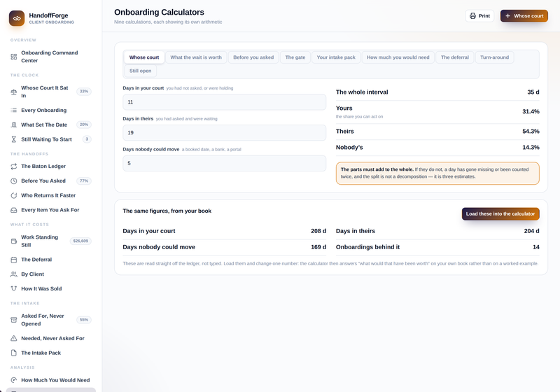Click The parts must add to the whole notice
The width and height of the screenshot is (560, 392).
[x=437, y=173]
